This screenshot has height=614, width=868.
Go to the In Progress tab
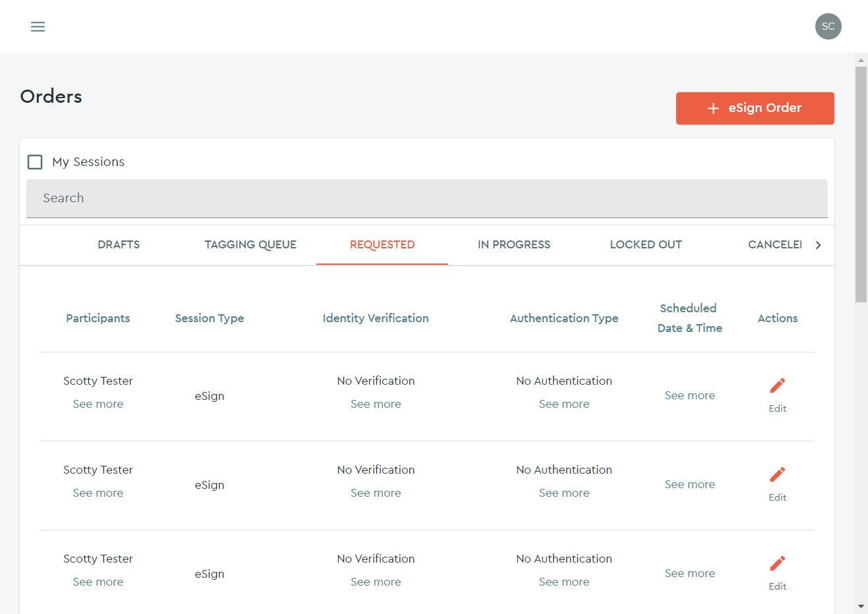click(514, 245)
